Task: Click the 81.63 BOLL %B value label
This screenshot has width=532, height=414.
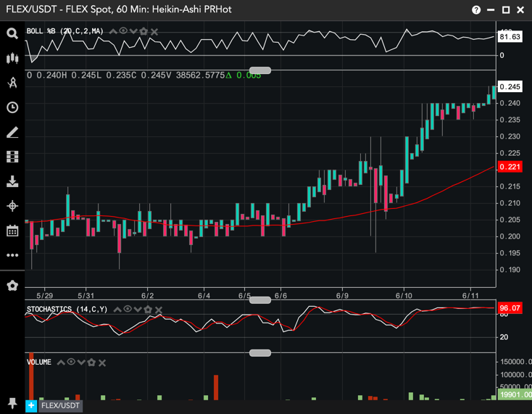Action: [510, 37]
